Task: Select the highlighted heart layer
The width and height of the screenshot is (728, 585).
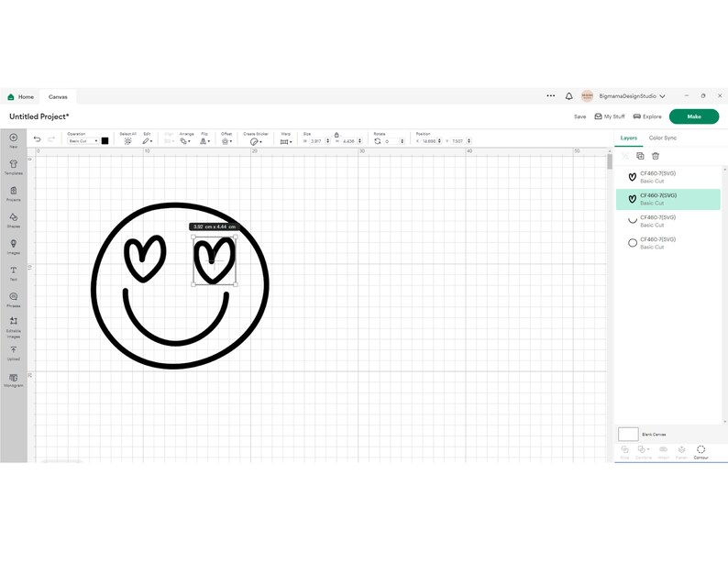Action: (x=668, y=199)
